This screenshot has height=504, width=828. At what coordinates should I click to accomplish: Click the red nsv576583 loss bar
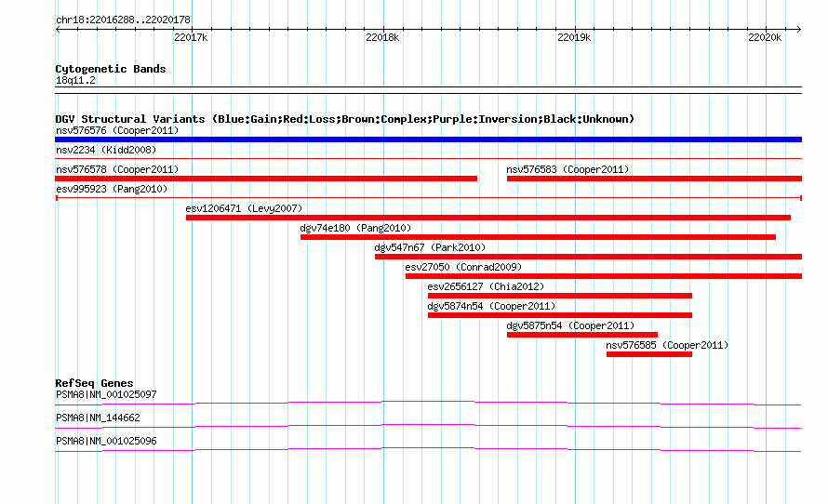pyautogui.click(x=654, y=179)
